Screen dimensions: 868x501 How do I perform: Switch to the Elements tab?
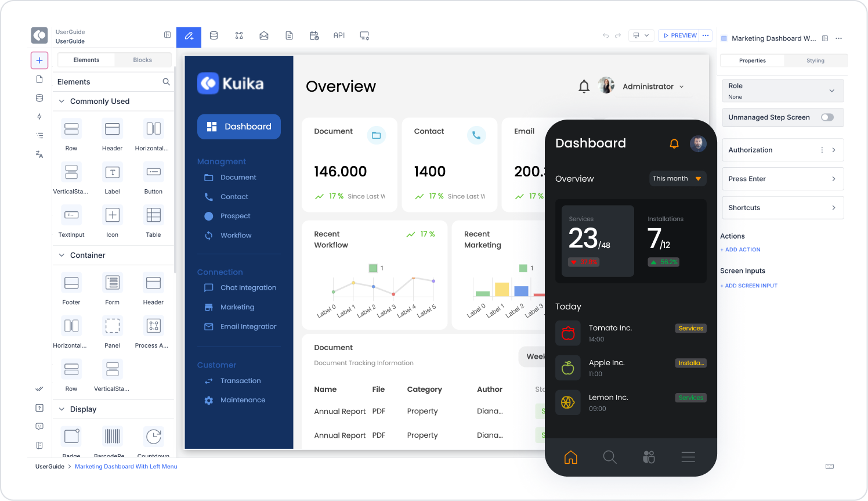[86, 60]
